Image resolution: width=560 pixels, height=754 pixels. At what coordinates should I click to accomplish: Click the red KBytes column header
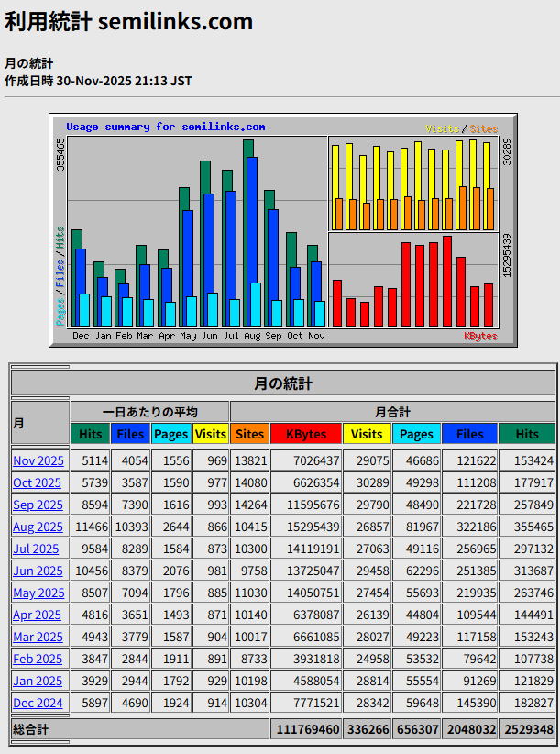click(x=305, y=434)
